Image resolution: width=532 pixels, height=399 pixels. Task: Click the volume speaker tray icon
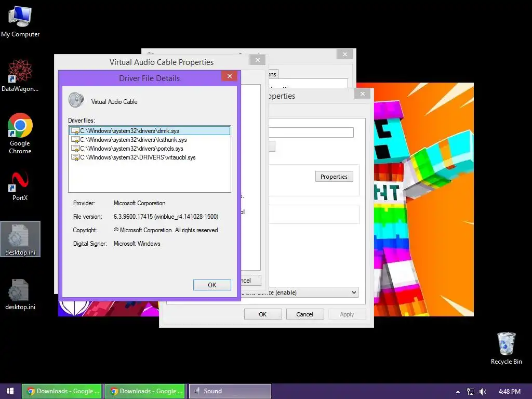(x=483, y=392)
